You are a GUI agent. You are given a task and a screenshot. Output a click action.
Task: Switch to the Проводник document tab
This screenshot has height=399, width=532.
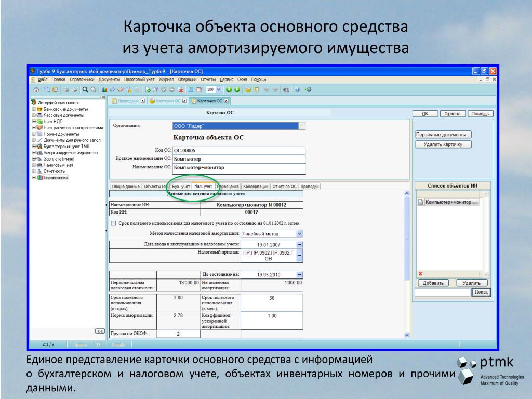click(128, 101)
